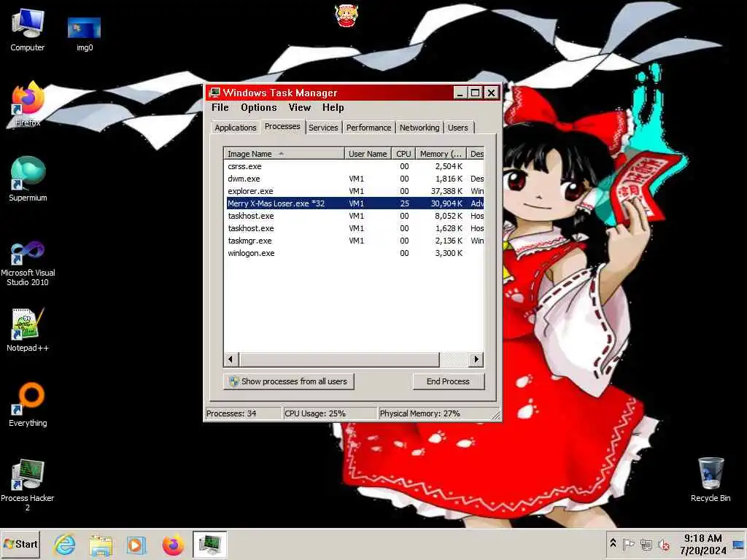
Task: Sort by User Name column header
Action: [368, 154]
